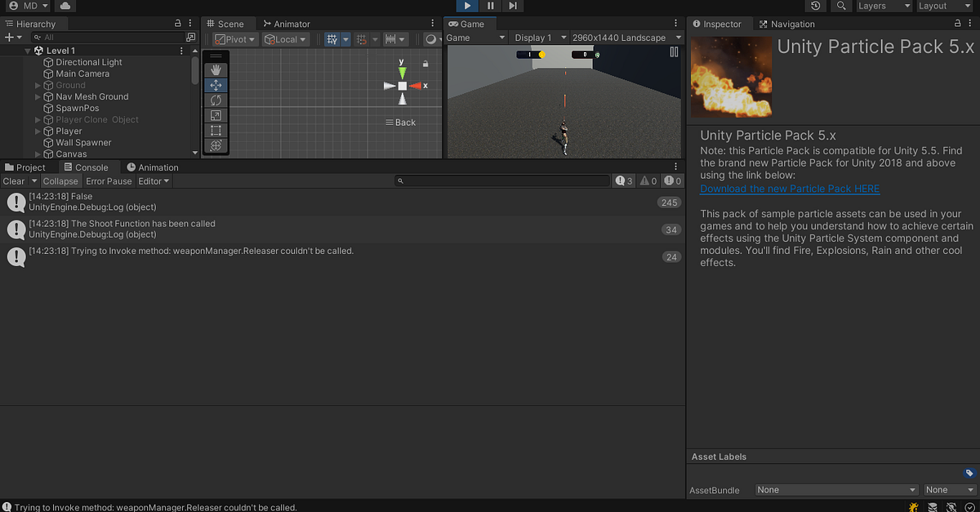Expand the Player object in the Hierarchy
The image size is (980, 512).
(36, 131)
